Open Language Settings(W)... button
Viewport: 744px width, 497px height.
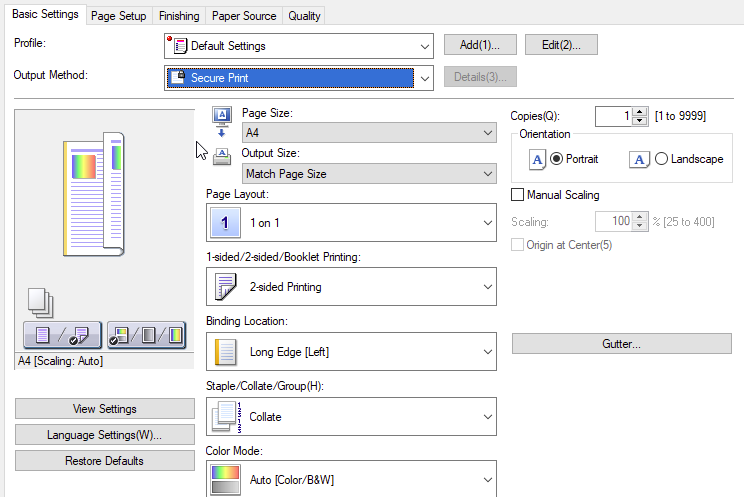click(105, 435)
